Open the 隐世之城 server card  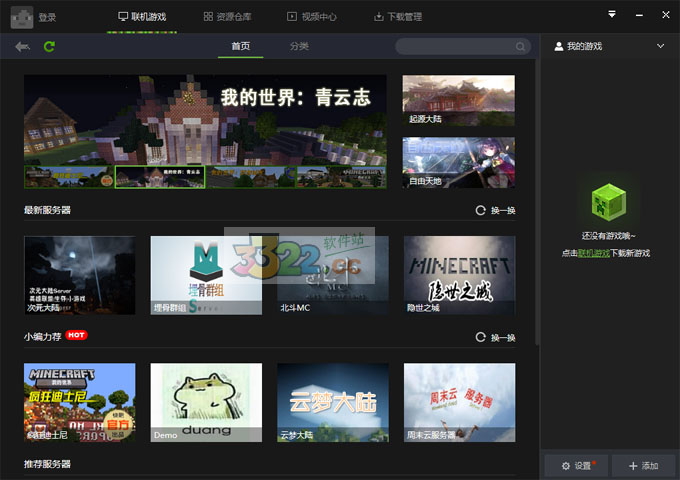pos(460,275)
